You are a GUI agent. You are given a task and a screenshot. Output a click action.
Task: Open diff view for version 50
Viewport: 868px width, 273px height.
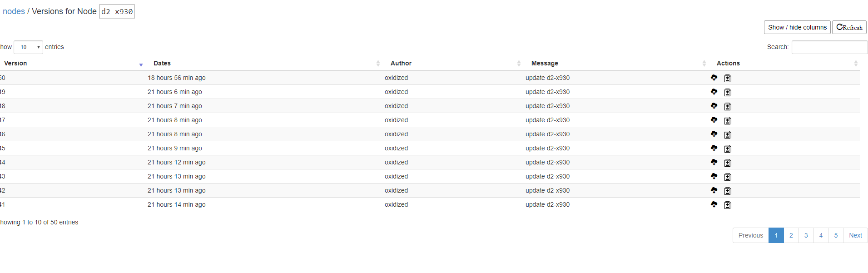[728, 78]
